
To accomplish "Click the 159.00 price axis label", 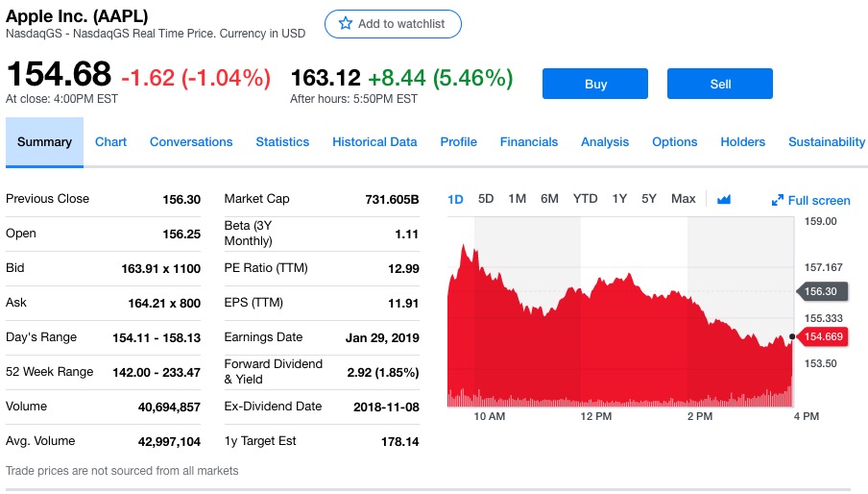I will 820,221.
